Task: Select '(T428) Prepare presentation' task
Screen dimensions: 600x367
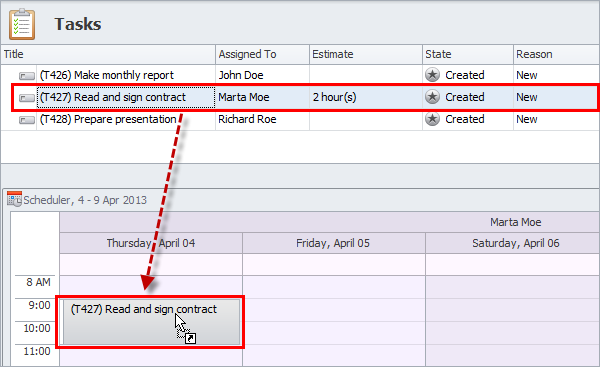Action: [108, 119]
